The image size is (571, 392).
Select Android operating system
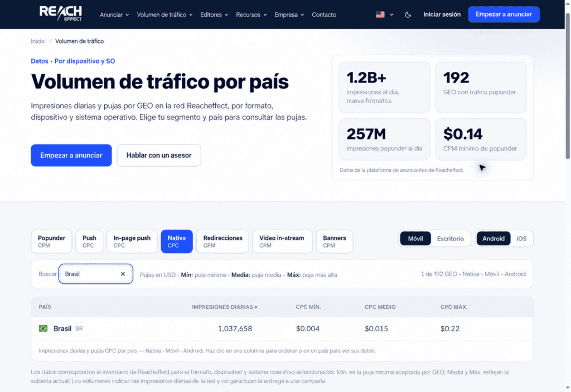tap(493, 239)
